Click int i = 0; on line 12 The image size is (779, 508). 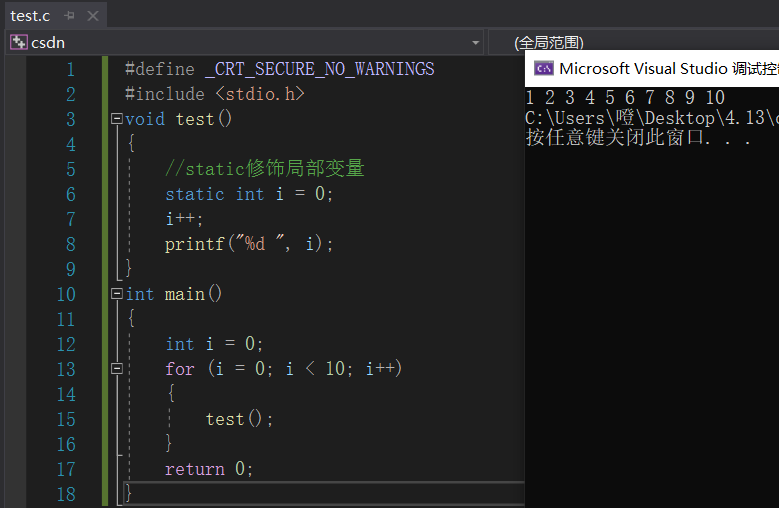pos(214,344)
